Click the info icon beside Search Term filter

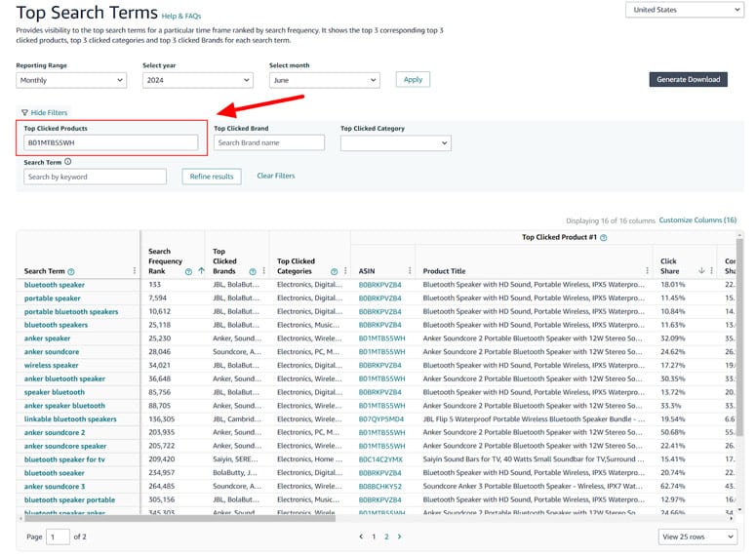(67, 162)
